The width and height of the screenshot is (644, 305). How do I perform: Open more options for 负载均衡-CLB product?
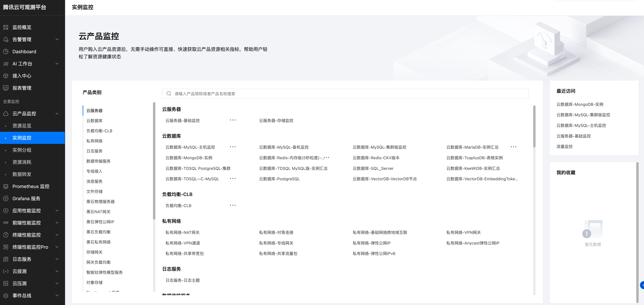[x=233, y=205]
